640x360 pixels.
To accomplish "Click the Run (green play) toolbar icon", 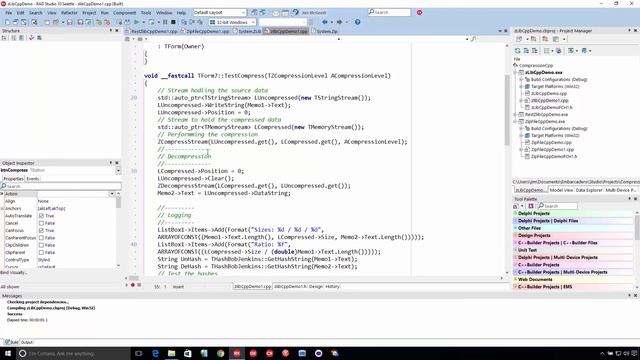I will click(x=137, y=22).
